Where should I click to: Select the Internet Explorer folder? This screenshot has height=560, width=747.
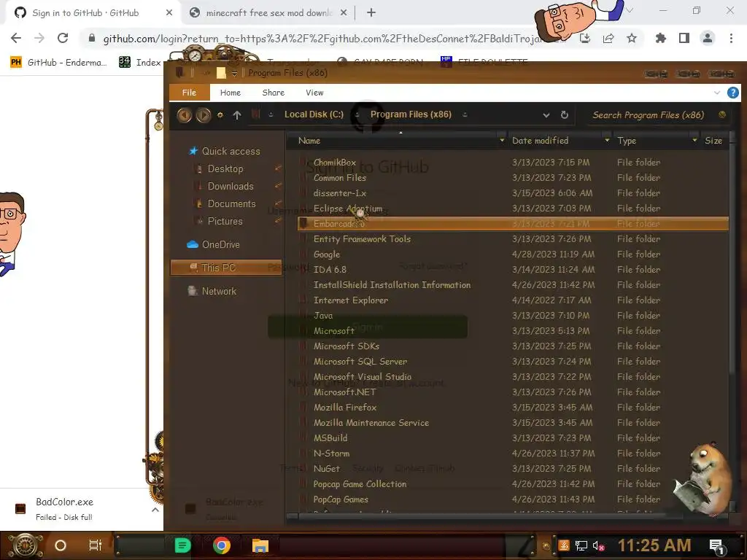pos(351,300)
